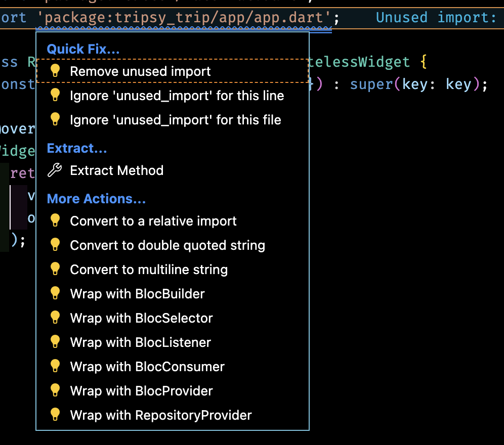504x445 pixels.
Task: Select Wrap with BlocSelector
Action: 141,318
